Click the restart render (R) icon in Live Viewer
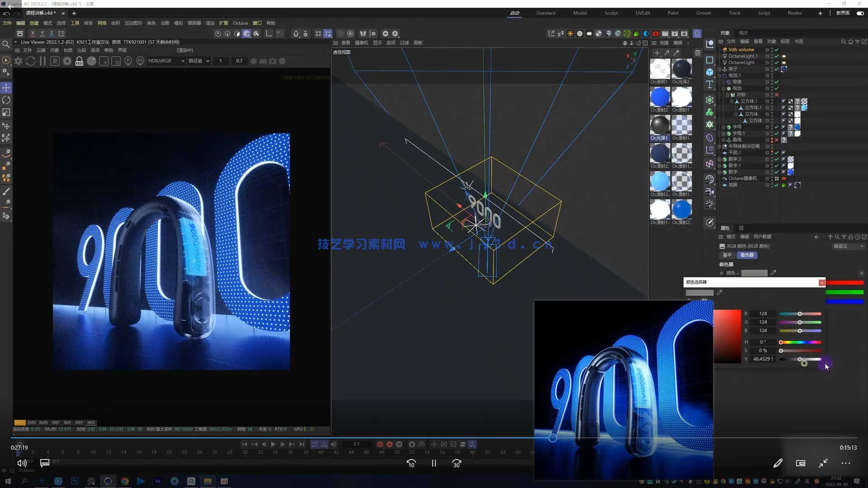The height and width of the screenshot is (488, 868). pyautogui.click(x=55, y=61)
